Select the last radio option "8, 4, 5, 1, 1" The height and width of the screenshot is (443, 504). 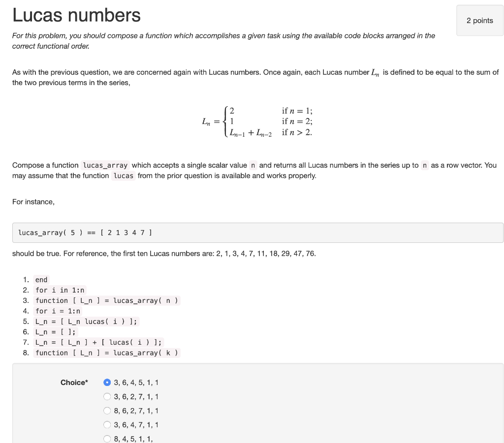[x=107, y=439]
